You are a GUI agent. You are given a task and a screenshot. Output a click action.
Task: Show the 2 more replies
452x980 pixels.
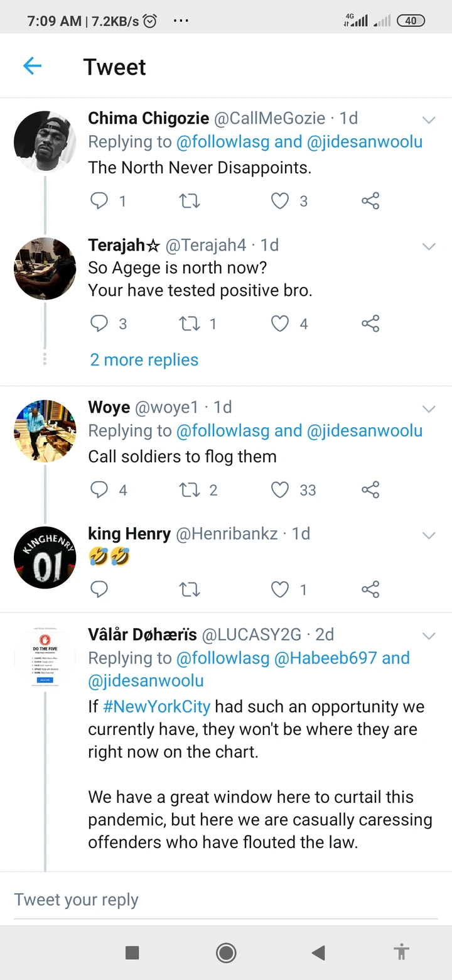(144, 360)
